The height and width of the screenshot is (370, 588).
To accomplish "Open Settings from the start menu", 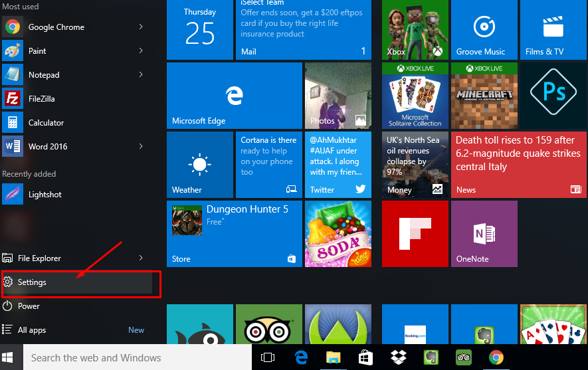I will [x=76, y=282].
